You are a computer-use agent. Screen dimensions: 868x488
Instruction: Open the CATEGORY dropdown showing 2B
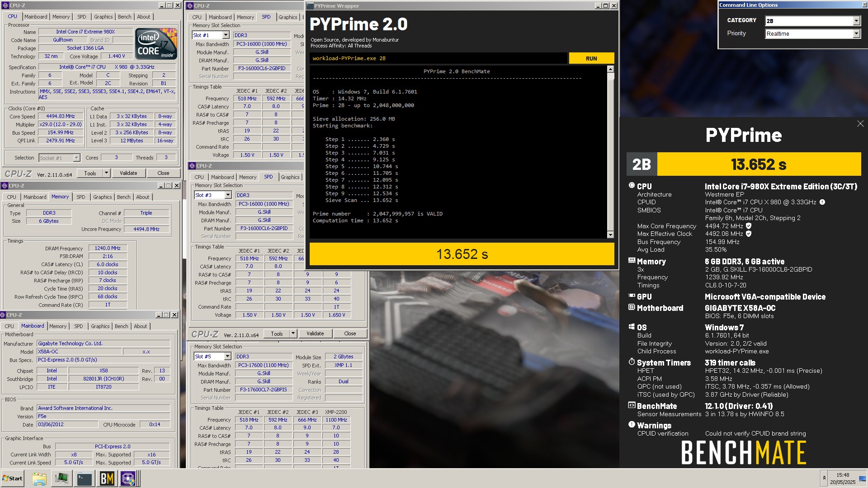[856, 21]
